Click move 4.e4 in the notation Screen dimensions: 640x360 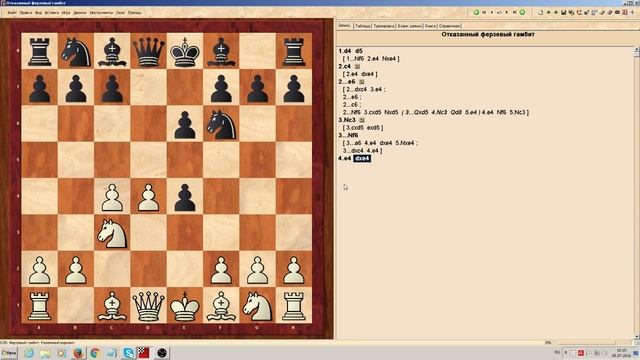(344, 158)
